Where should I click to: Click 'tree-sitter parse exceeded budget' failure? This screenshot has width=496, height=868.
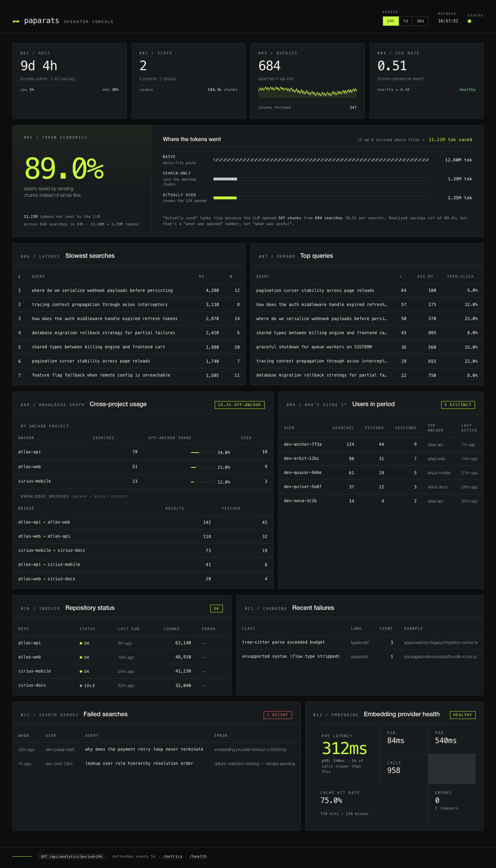coord(283,642)
